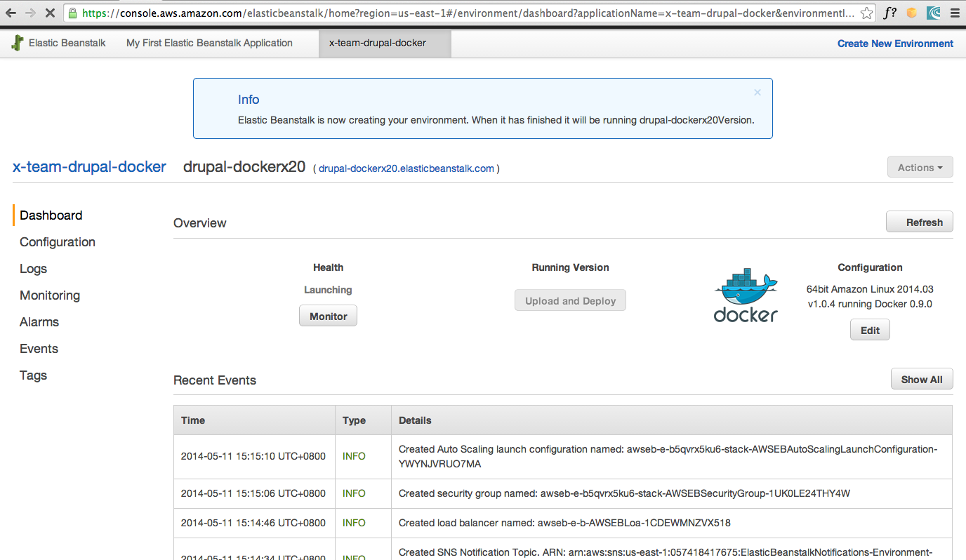Viewport: 966px width, 560px height.
Task: Click the Refresh button
Action: [920, 222]
